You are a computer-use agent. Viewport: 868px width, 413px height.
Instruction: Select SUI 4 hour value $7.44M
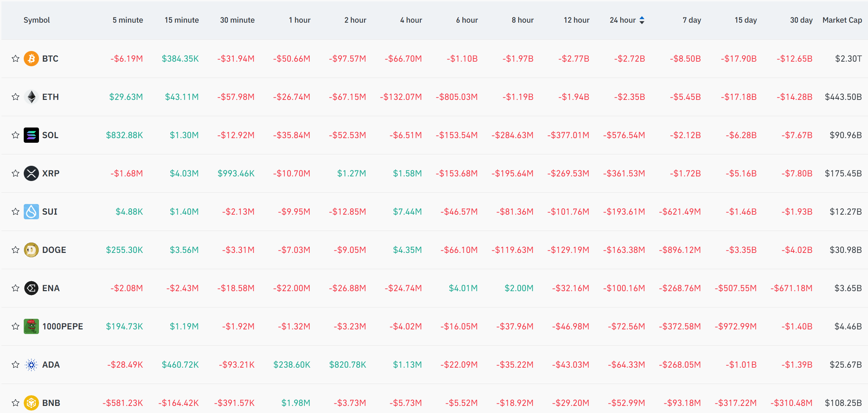pyautogui.click(x=407, y=212)
